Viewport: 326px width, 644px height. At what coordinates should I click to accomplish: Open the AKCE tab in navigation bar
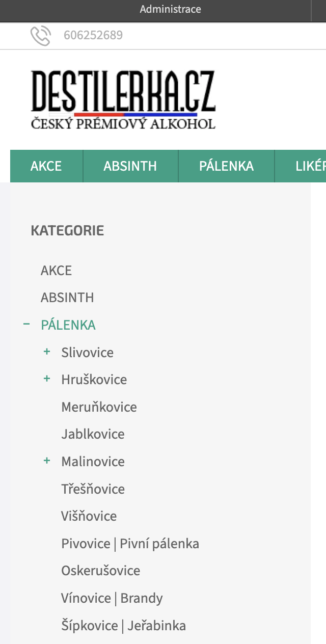click(x=46, y=166)
